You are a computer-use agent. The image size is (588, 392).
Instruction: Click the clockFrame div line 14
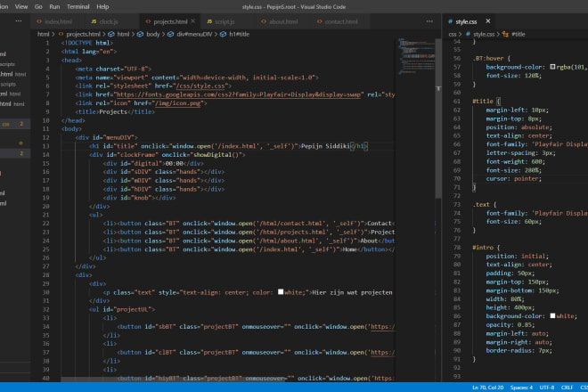pos(167,154)
